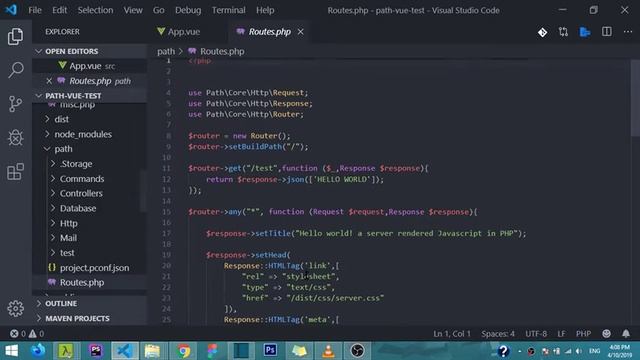This screenshot has height=360, width=640.
Task: Select App.vue in Open Editors
Action: tap(89, 66)
